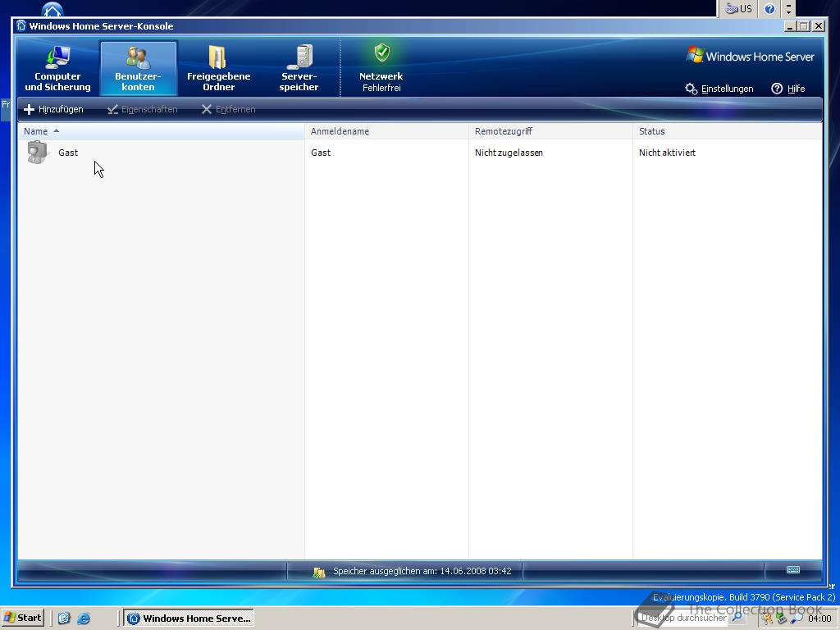Open the Windows Start menu
840x630 pixels.
[x=22, y=618]
